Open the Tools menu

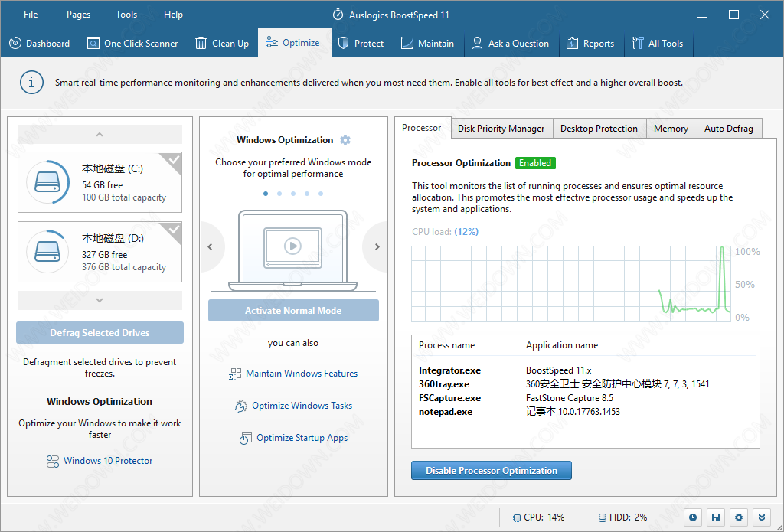pyautogui.click(x=126, y=15)
